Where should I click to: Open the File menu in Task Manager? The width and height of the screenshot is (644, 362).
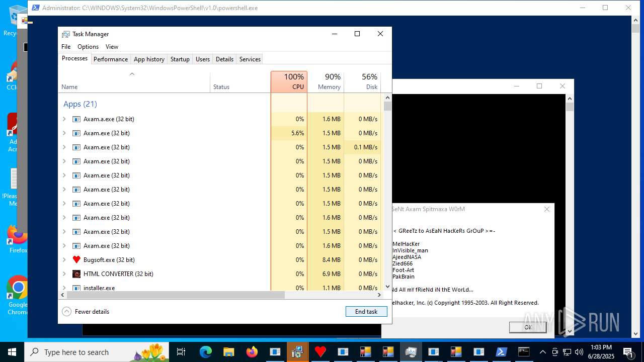66,47
